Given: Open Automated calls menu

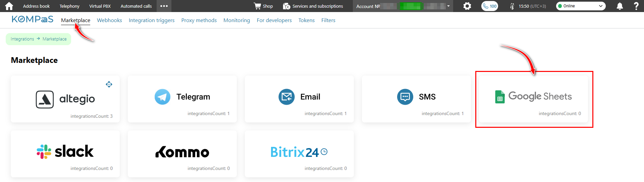Looking at the screenshot, I should pyautogui.click(x=136, y=6).
